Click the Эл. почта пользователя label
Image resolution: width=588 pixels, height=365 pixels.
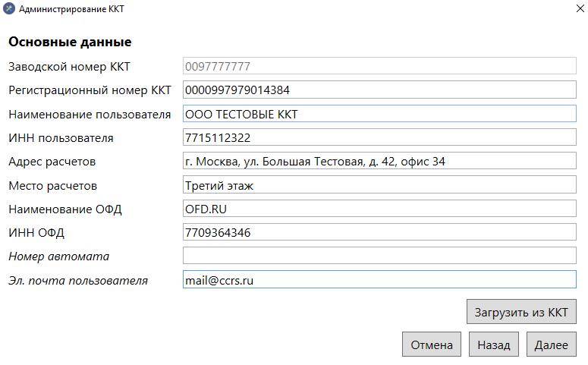coord(78,281)
